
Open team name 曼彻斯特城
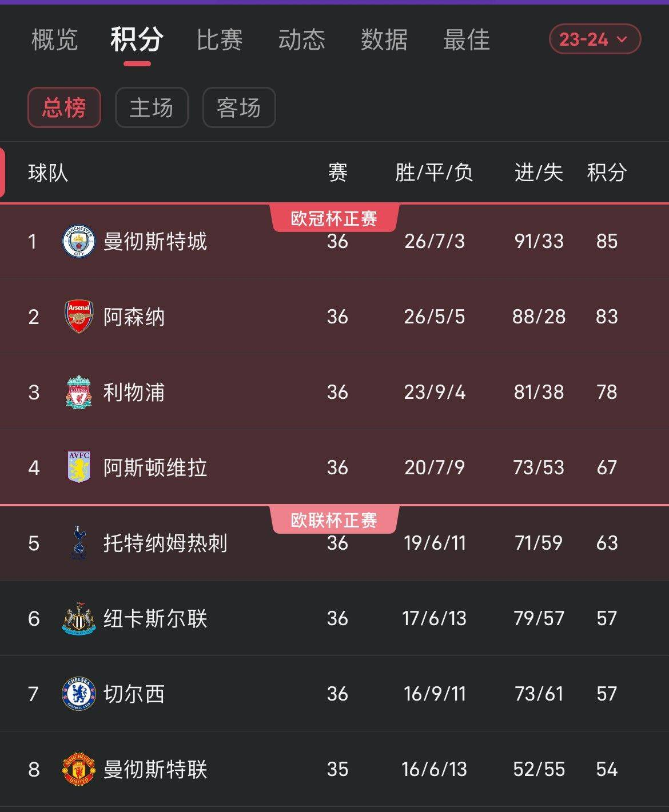click(x=155, y=241)
